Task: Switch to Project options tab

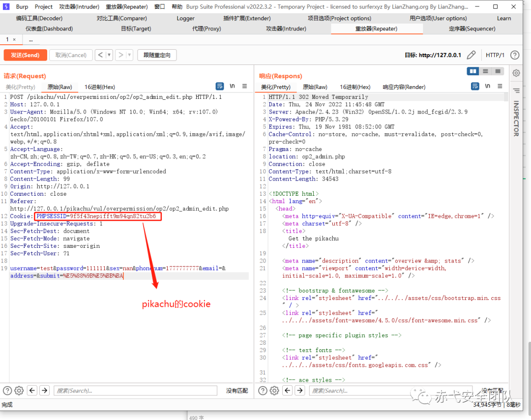Action: tap(339, 18)
